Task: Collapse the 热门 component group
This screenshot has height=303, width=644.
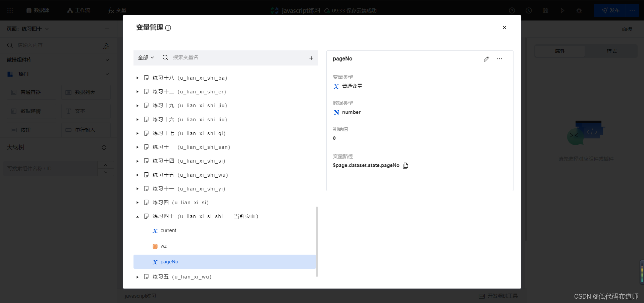Action: click(x=107, y=74)
